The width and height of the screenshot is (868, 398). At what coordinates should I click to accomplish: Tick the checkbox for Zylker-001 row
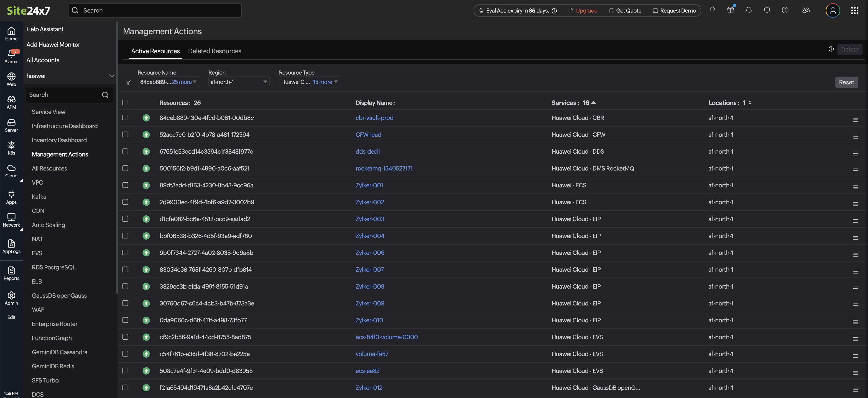tap(125, 185)
